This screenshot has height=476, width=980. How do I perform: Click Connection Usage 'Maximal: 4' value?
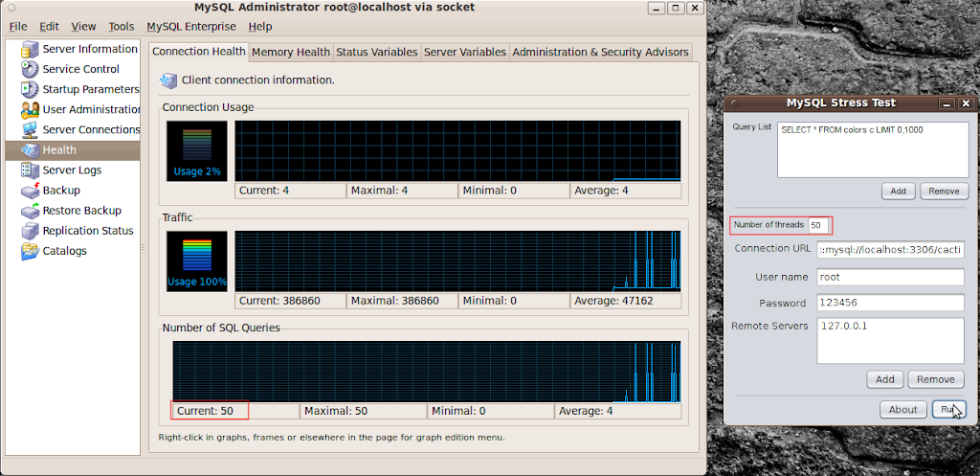tap(402, 191)
